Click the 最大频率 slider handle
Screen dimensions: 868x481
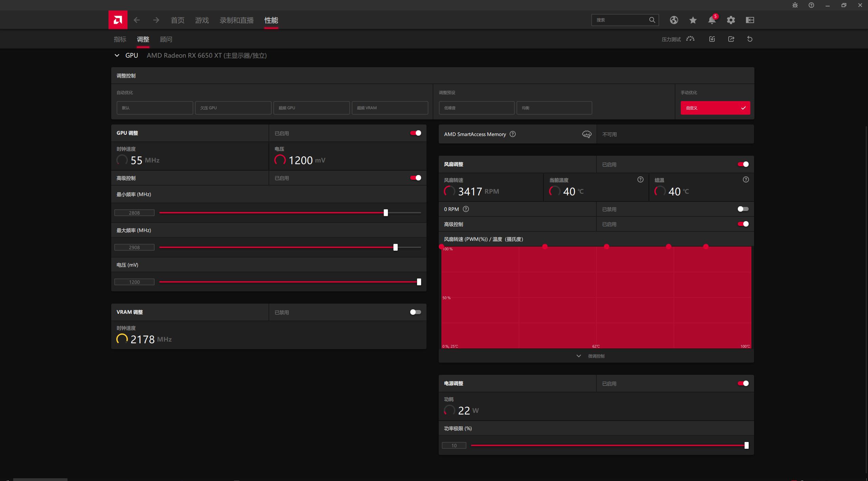click(395, 247)
